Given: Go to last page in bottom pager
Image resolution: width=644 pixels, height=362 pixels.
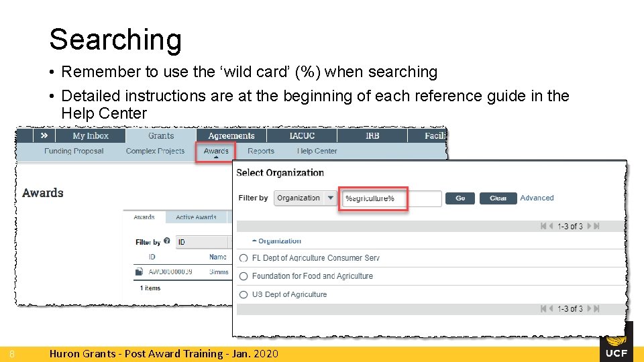Looking at the screenshot, I should tap(596, 308).
